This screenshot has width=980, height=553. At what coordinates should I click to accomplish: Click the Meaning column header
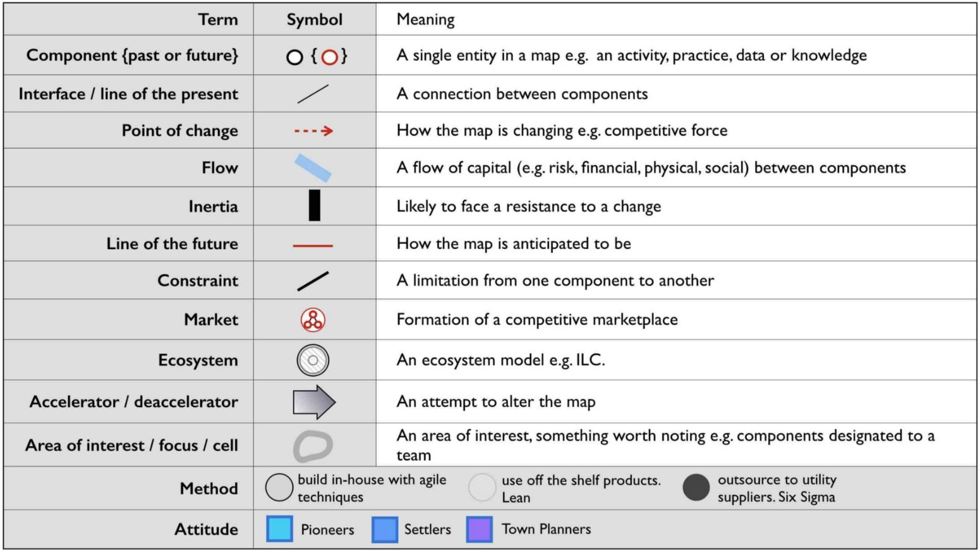(425, 20)
